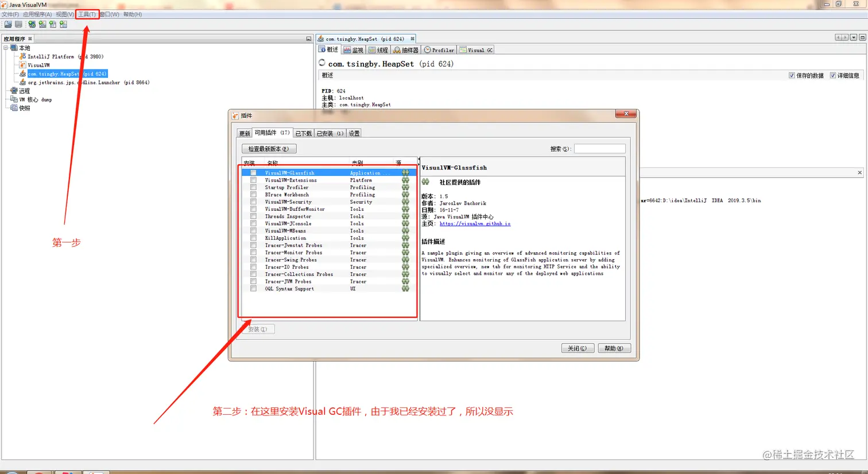Switch to the 更新 tab in plugins dialog
Image resolution: width=868 pixels, height=474 pixels.
pyautogui.click(x=245, y=133)
